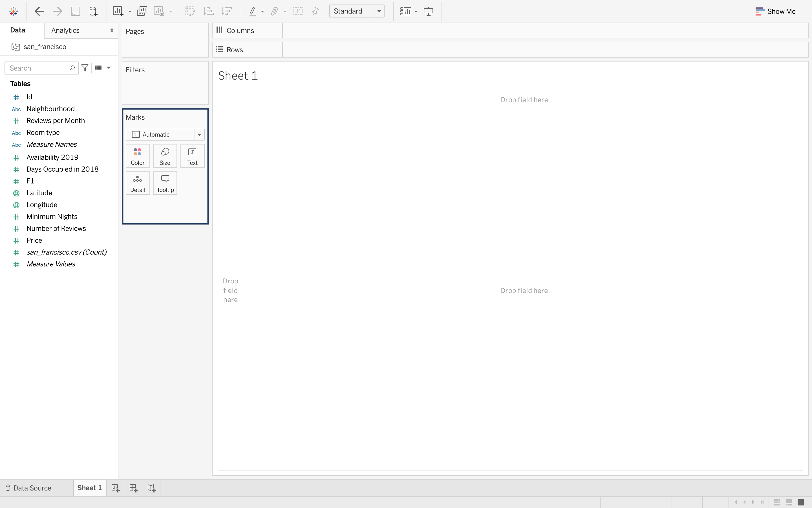The height and width of the screenshot is (508, 812).
Task: Click the Tableau logo start page icon
Action: 14,11
